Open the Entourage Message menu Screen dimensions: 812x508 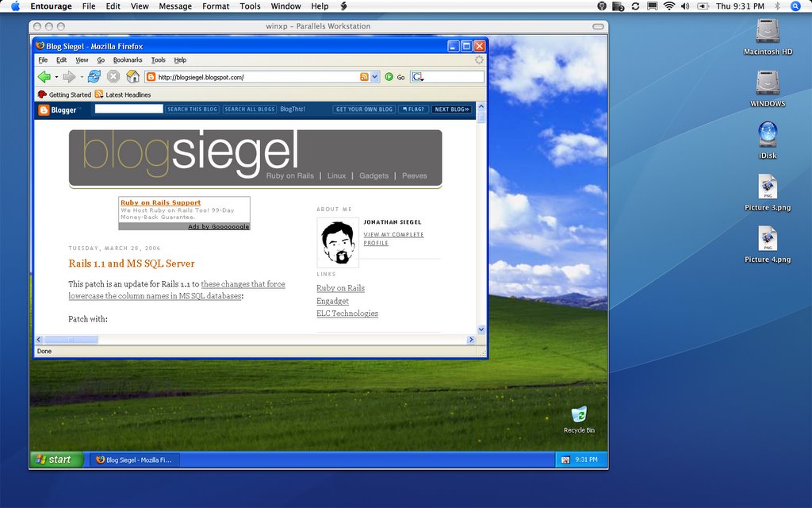pyautogui.click(x=175, y=6)
